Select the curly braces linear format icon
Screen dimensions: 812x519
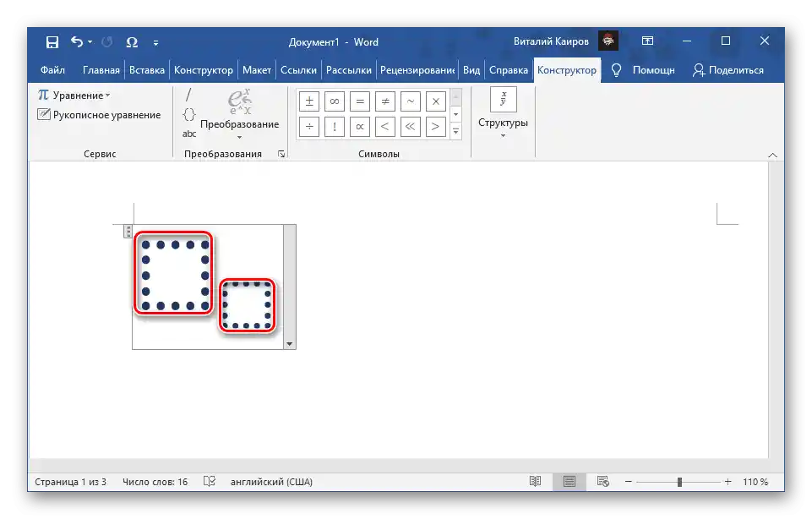pos(189,114)
